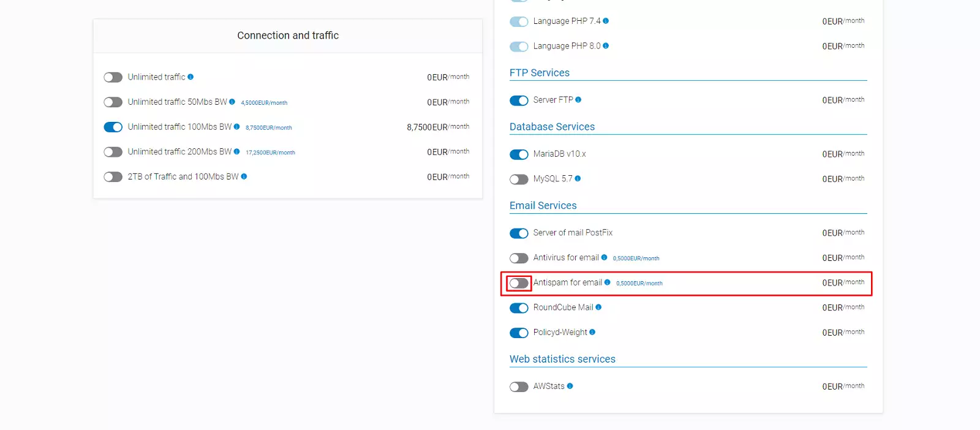This screenshot has height=430, width=980.
Task: Enable the Antispam for email toggle
Action: [x=519, y=283]
